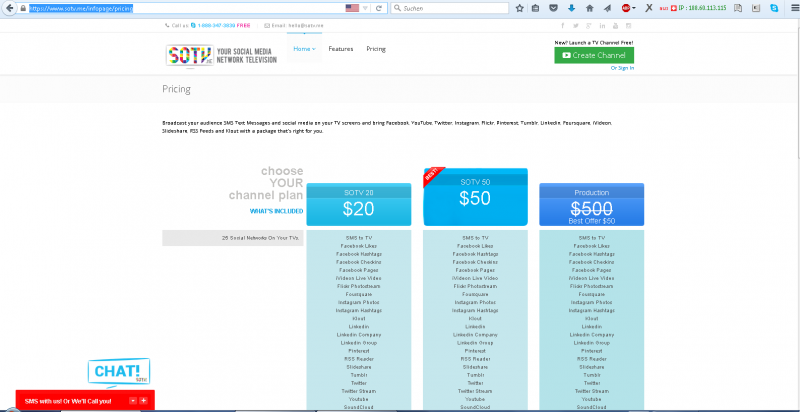800x412 pixels.
Task: Open the CHAT! speech bubble widget
Action: (119, 371)
